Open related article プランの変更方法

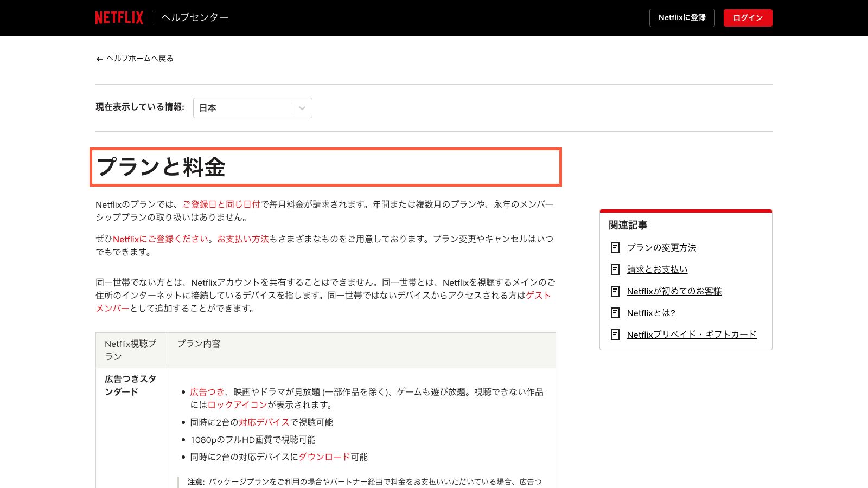click(662, 248)
